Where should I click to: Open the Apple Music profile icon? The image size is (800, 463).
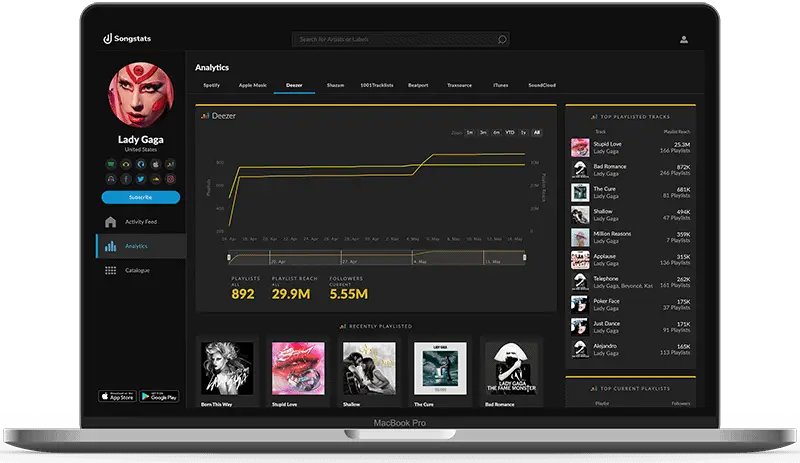click(x=156, y=164)
